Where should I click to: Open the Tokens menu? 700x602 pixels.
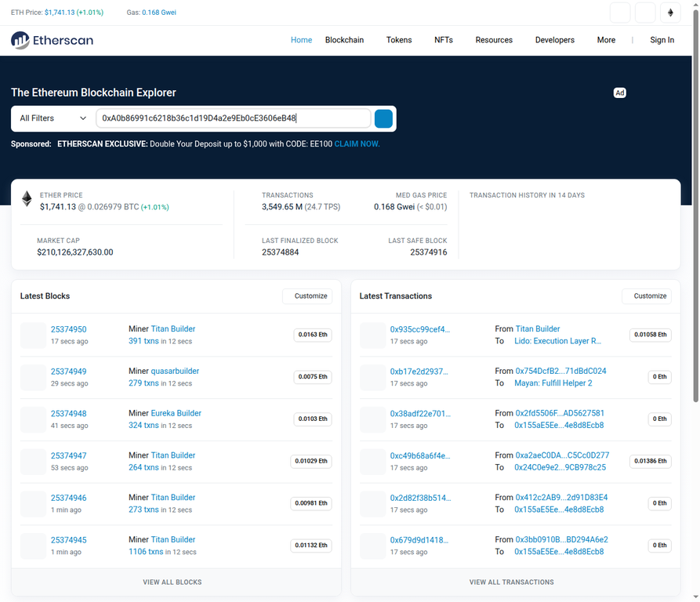399,40
